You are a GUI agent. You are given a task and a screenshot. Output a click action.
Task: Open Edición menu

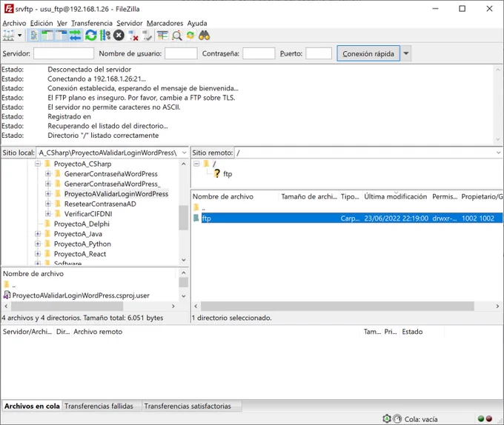[42, 23]
